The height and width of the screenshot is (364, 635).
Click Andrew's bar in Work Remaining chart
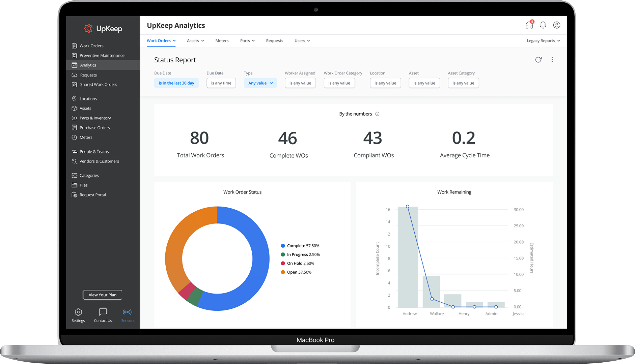(x=408, y=257)
